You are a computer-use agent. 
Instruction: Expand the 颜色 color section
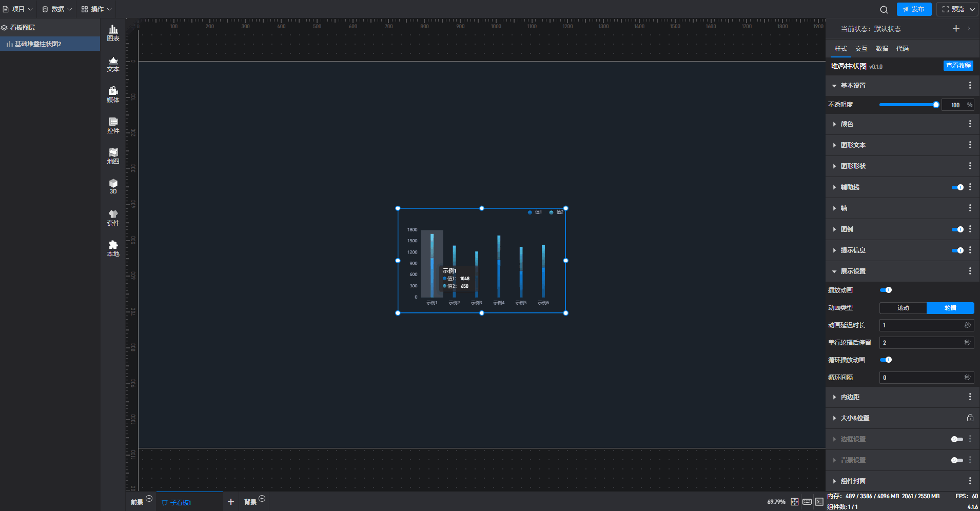pos(847,124)
